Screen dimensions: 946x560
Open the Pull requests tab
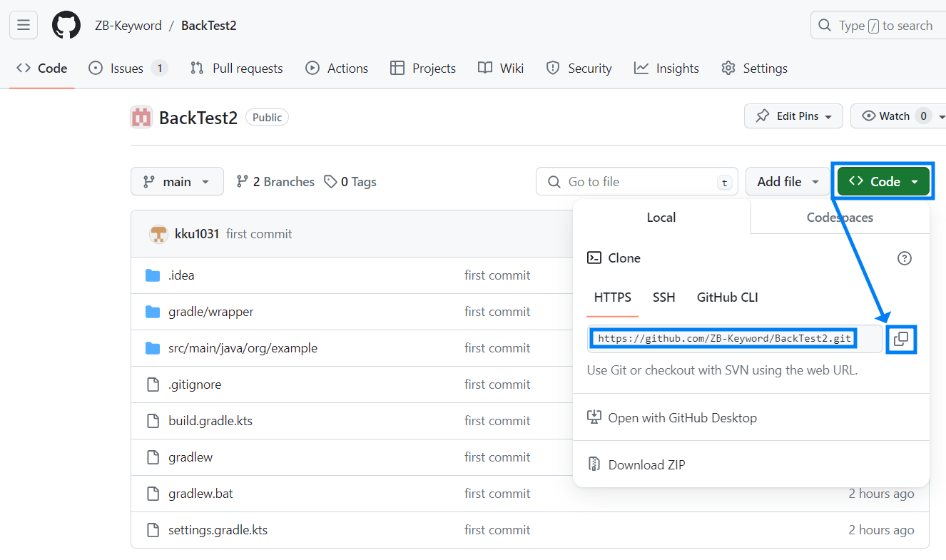point(237,68)
